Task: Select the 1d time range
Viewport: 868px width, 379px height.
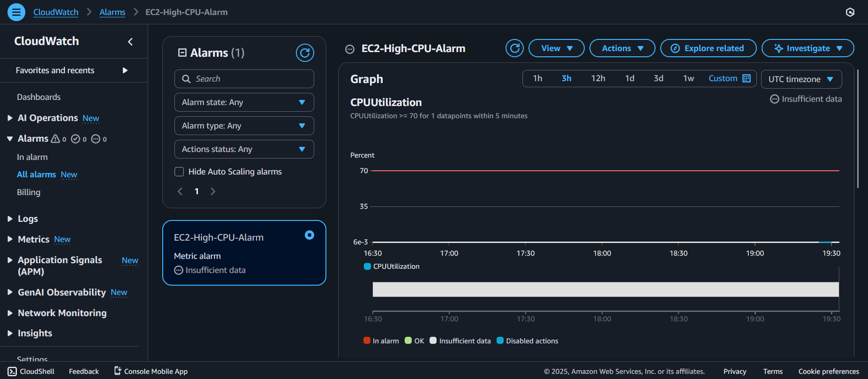Action: pos(630,78)
